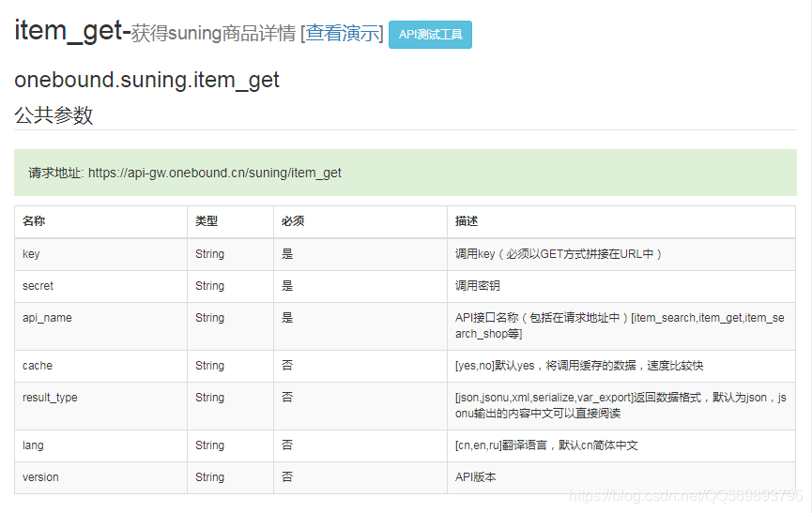Click 是 in the key row
The image size is (812, 513).
tap(287, 254)
